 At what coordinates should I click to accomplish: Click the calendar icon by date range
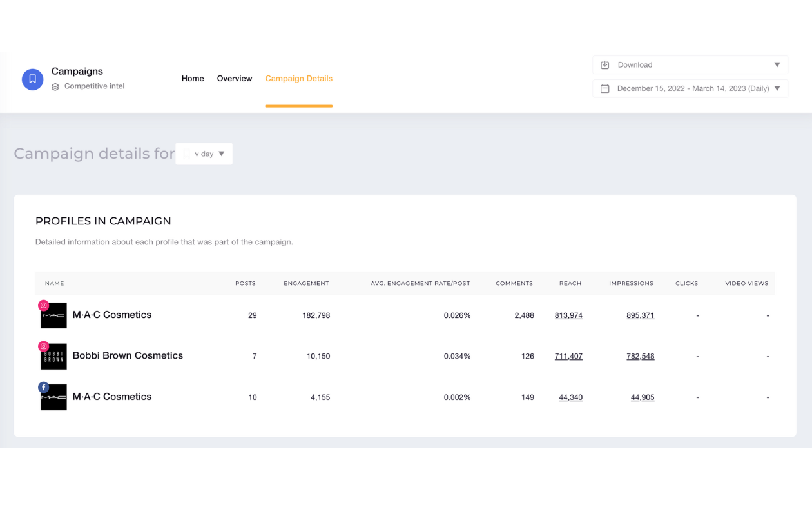[604, 88]
